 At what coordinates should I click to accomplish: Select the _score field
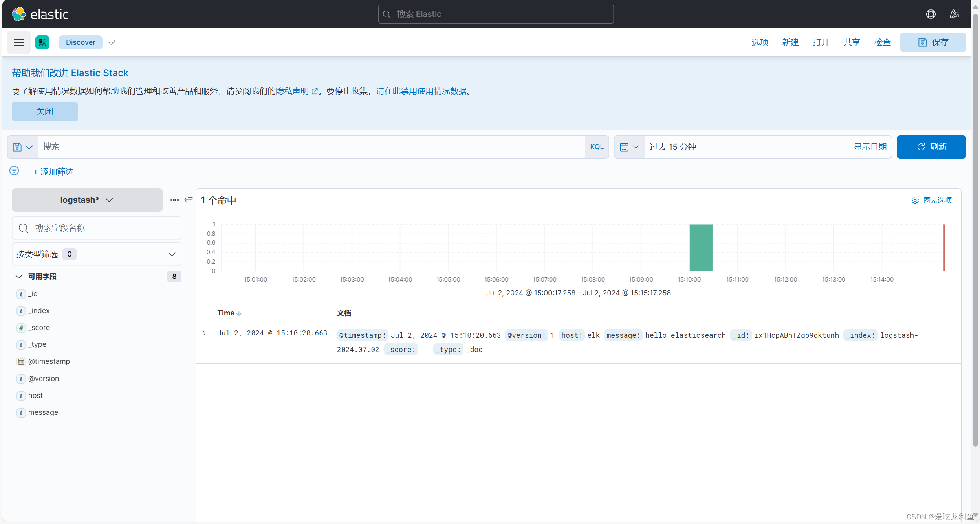click(x=39, y=328)
